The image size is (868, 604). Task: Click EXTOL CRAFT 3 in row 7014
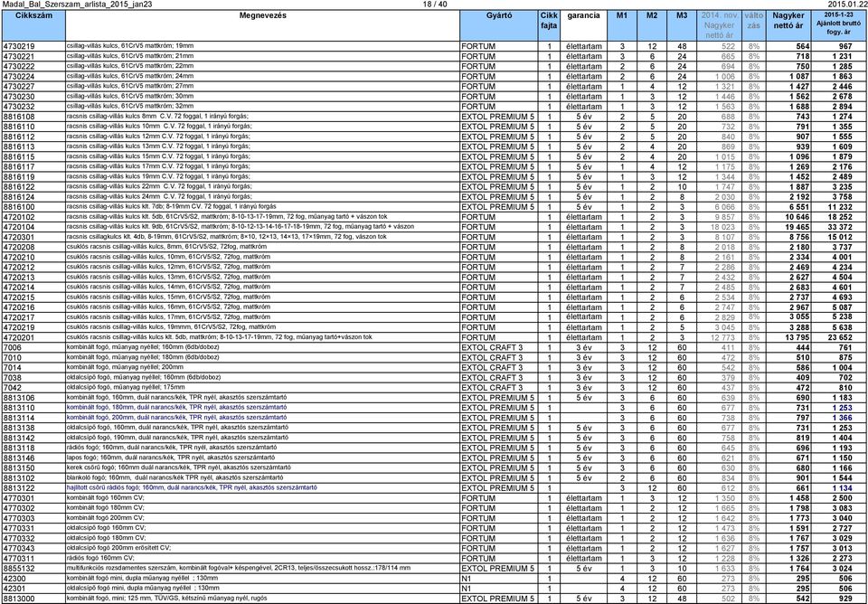(492, 368)
